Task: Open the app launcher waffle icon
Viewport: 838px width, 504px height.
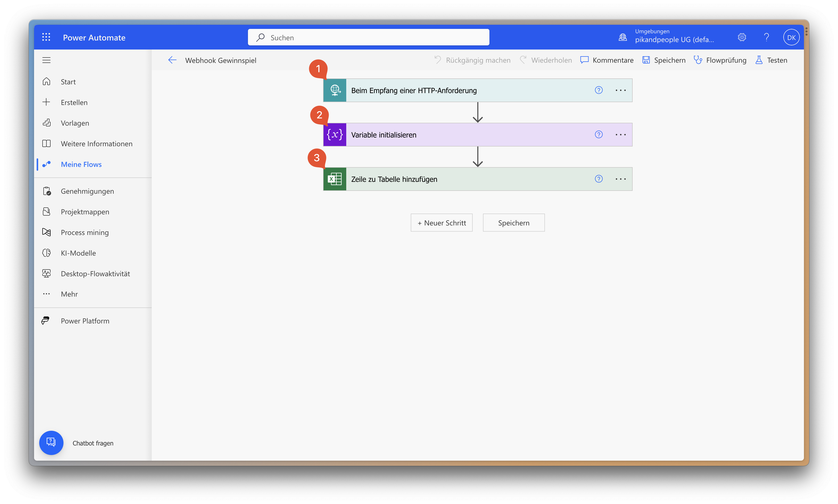Action: 46,37
